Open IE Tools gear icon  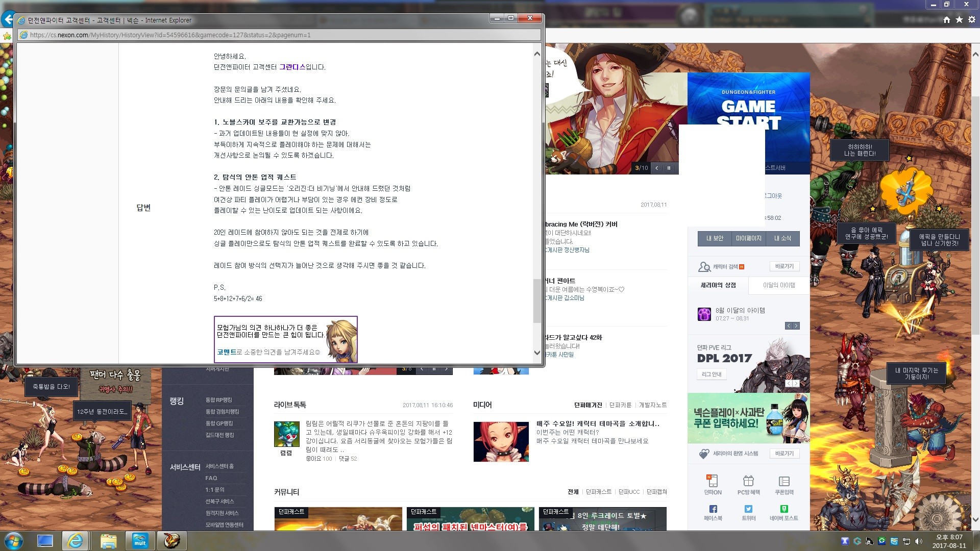click(972, 19)
